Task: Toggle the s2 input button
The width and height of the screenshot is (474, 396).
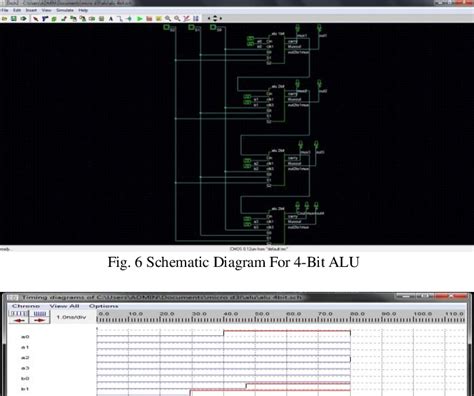Action: point(166,27)
